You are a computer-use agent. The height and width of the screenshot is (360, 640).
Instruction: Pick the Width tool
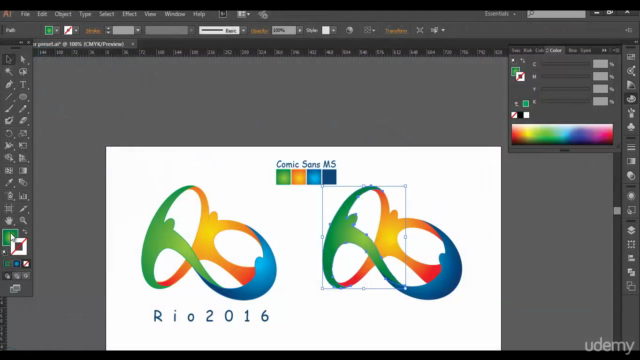[x=9, y=146]
